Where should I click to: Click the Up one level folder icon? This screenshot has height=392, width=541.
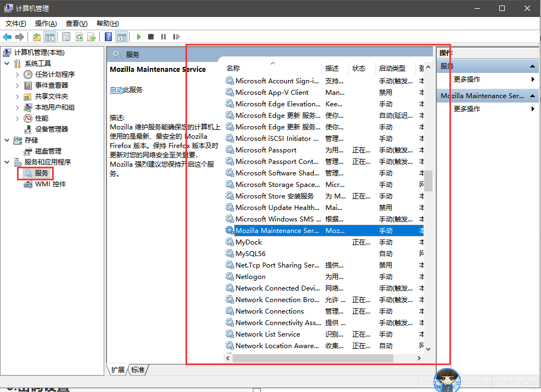coord(37,37)
